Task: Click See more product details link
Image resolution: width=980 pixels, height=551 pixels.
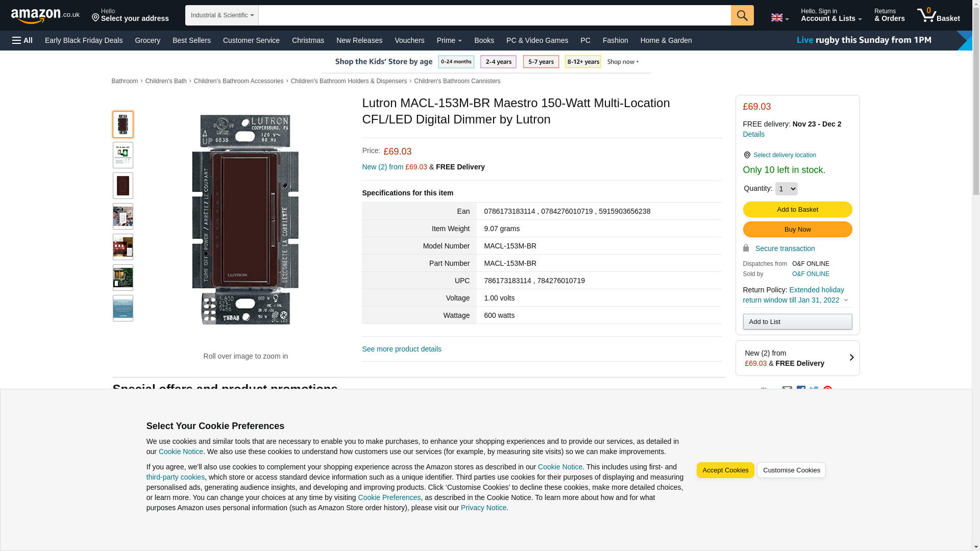Action: pos(401,349)
